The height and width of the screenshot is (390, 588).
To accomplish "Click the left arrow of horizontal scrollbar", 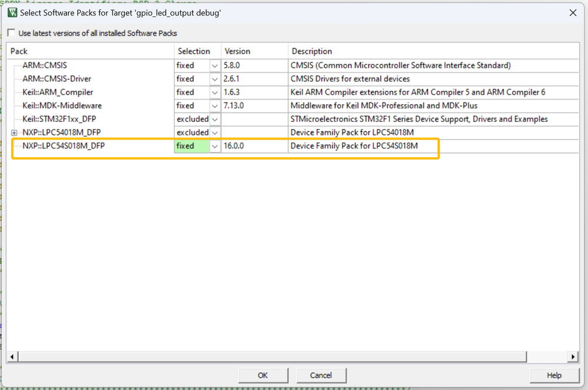I will (12, 356).
